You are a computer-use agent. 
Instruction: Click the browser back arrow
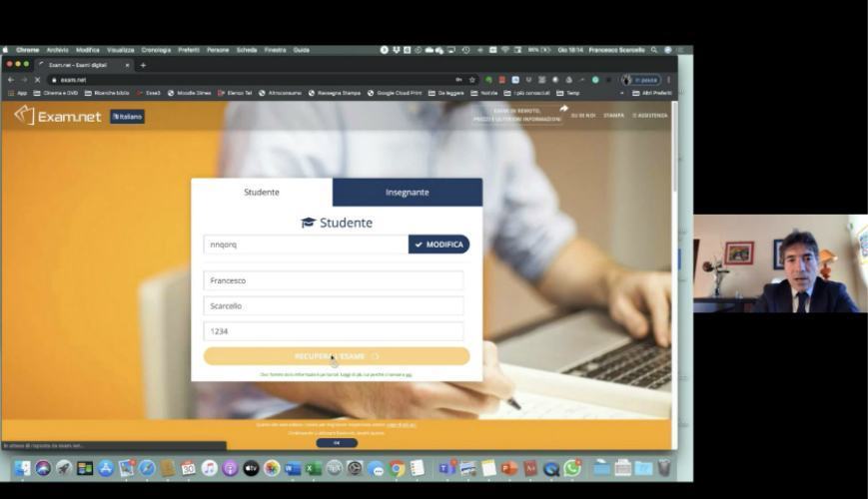point(11,80)
